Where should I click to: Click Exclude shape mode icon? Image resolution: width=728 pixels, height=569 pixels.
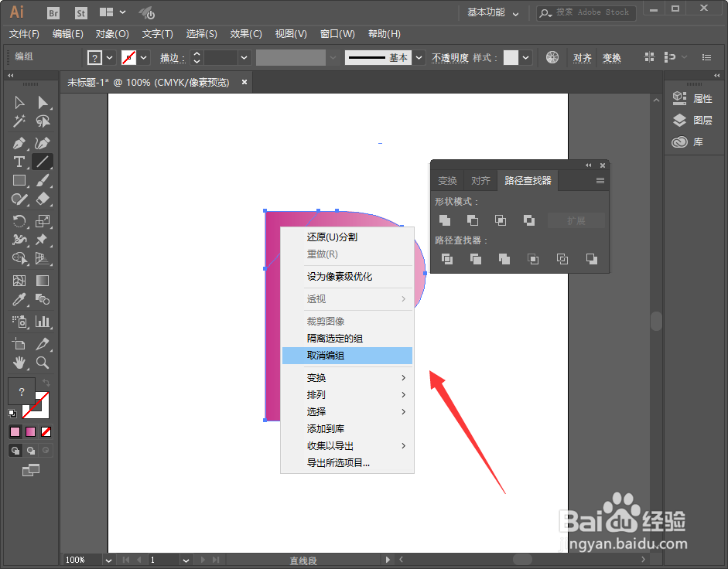pos(529,220)
